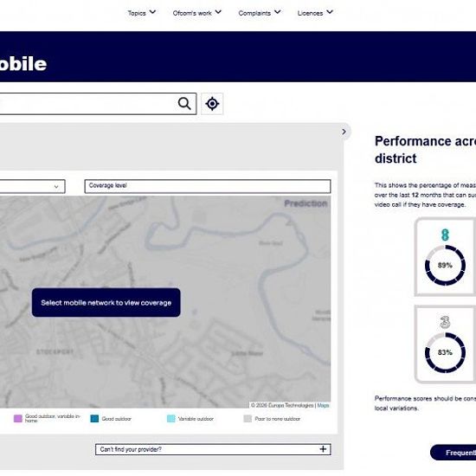Click Stockport label on the map
Viewport: 476px width, 476px height.
click(55, 352)
